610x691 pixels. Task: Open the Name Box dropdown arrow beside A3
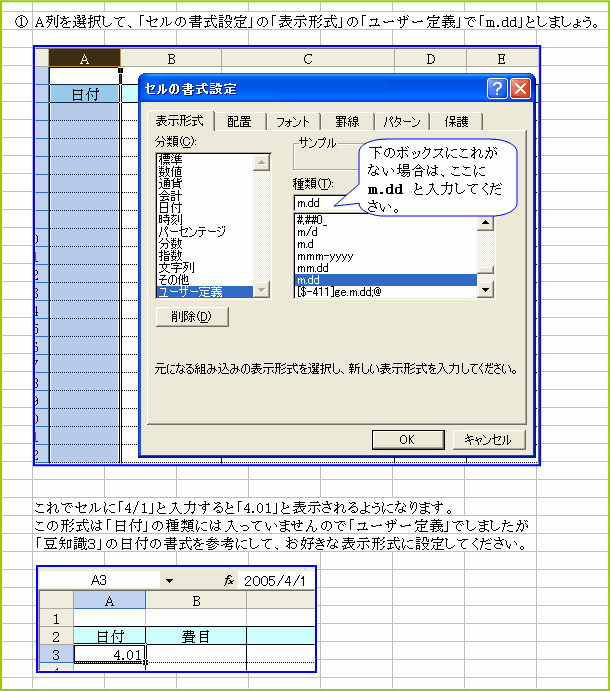169,581
